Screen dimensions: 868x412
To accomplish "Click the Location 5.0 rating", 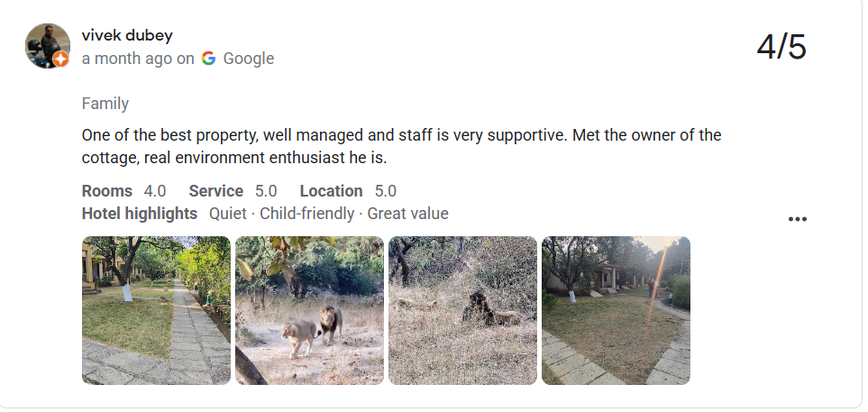I will [348, 191].
